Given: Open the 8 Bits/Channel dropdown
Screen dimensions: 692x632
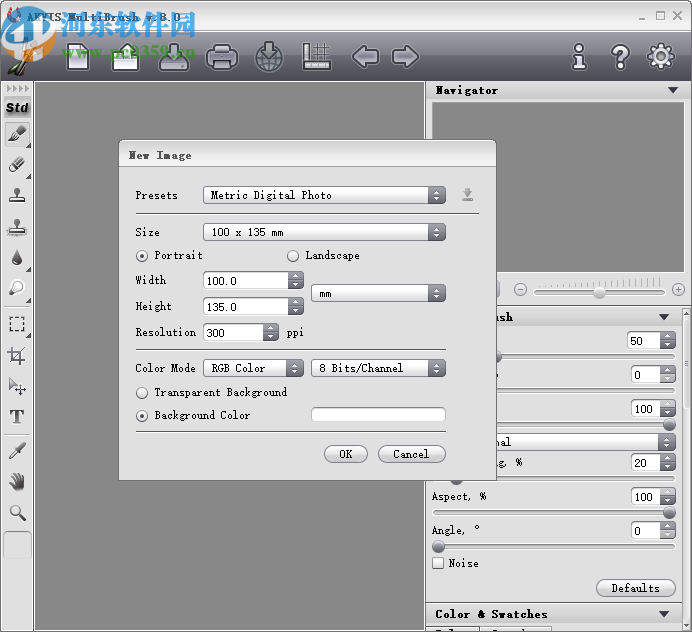Looking at the screenshot, I should click(378, 368).
